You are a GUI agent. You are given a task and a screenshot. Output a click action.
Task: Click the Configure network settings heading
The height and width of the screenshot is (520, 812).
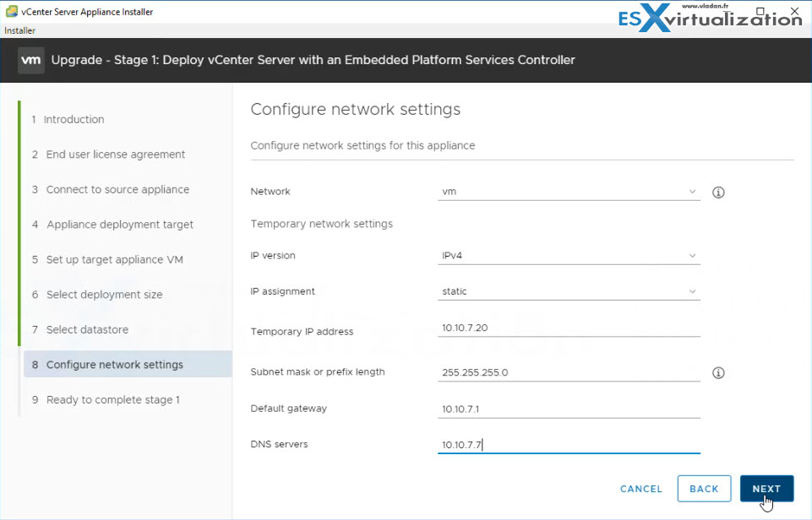tap(355, 110)
